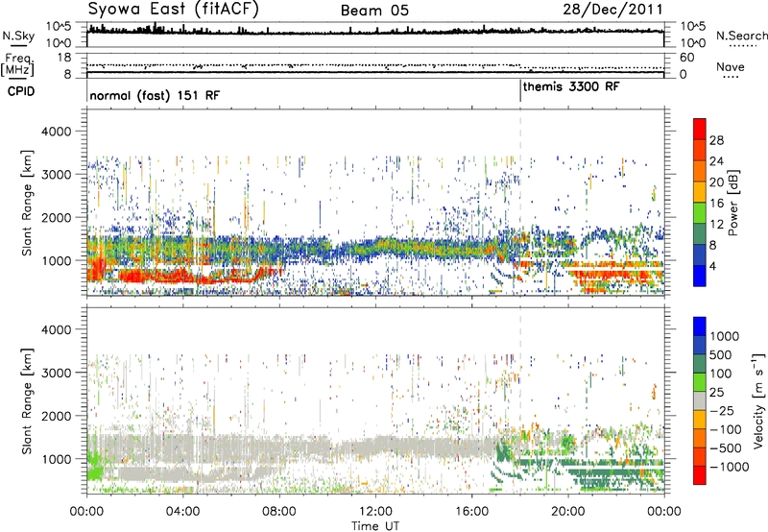Click the grey velocity band near 12:00
This screenshot has height=532, width=768.
tap(375, 447)
